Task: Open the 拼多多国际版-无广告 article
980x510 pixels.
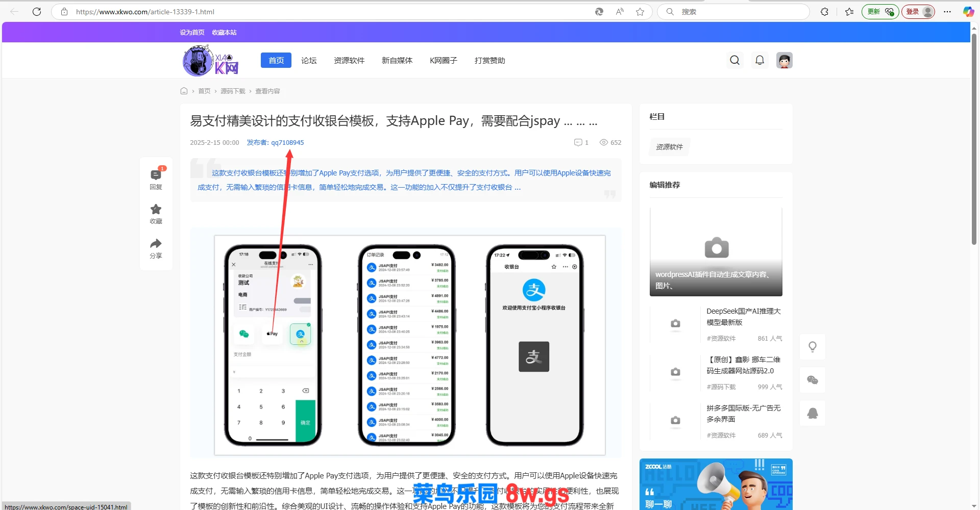Action: tap(744, 414)
